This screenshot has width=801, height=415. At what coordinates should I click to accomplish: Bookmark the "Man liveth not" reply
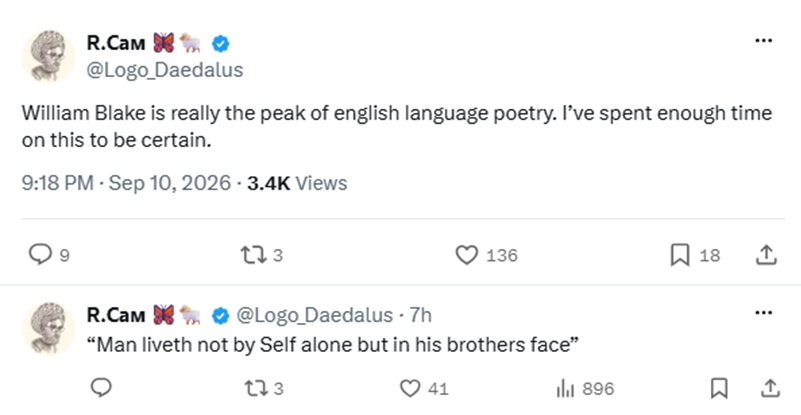pyautogui.click(x=719, y=388)
